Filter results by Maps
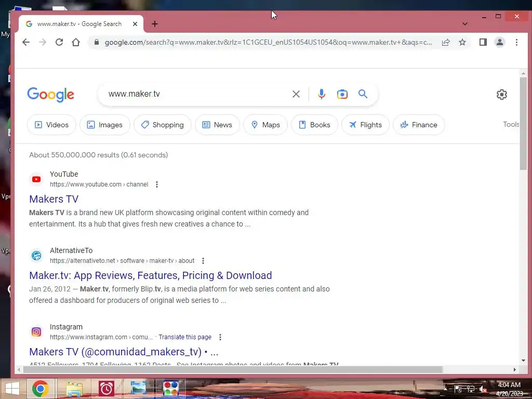The height and width of the screenshot is (399, 532). (265, 125)
